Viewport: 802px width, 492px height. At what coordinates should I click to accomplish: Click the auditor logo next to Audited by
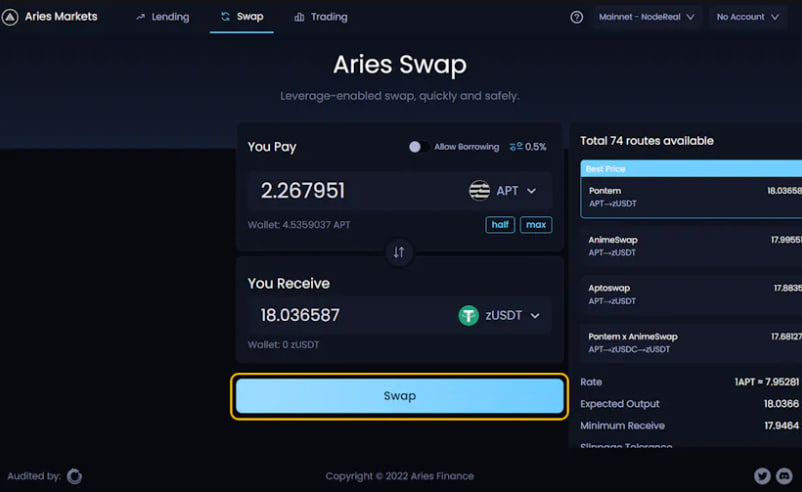pyautogui.click(x=74, y=476)
